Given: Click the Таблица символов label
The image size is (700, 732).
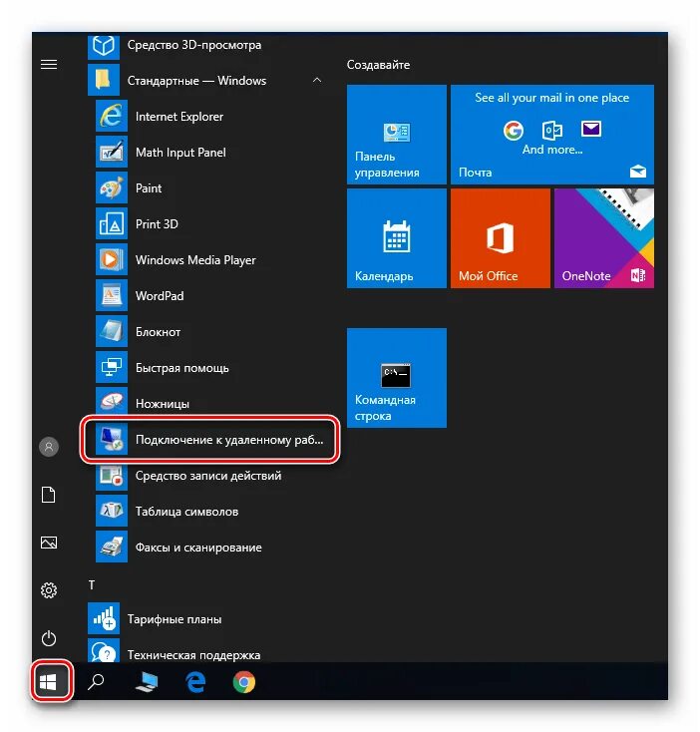Looking at the screenshot, I should [186, 512].
